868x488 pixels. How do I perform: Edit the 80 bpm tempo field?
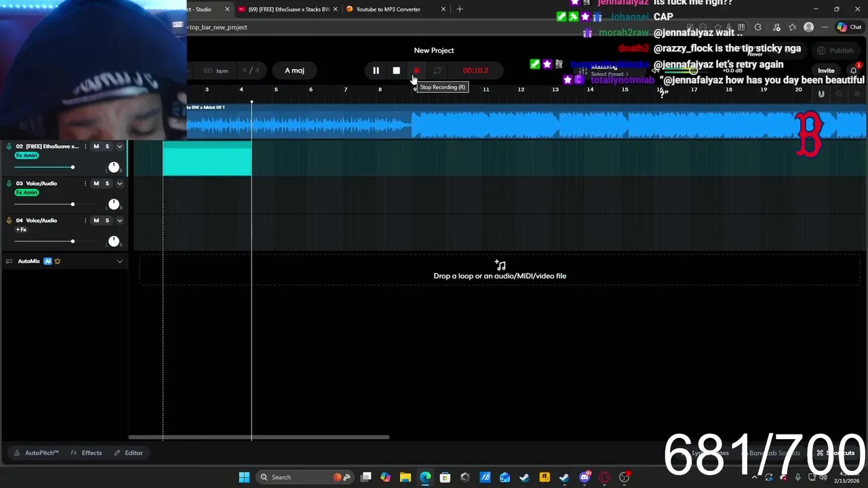coord(215,70)
